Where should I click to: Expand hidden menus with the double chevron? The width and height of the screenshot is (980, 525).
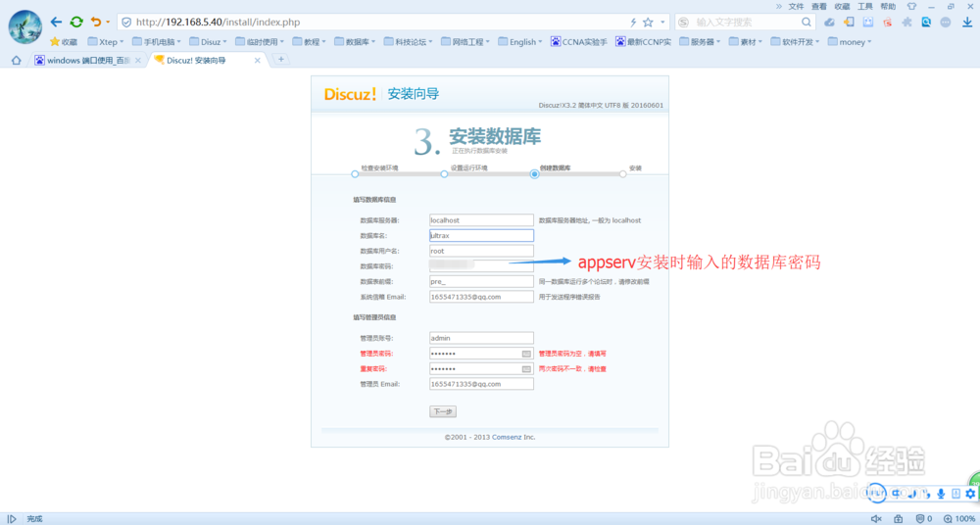[779, 6]
